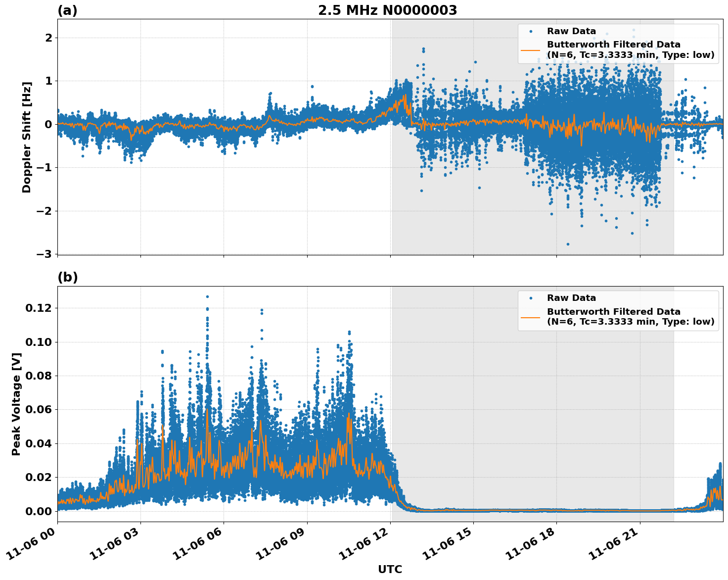728x580 pixels.
Task: Click the "0.00" tick on Peak Voltage axis
Action: [39, 511]
